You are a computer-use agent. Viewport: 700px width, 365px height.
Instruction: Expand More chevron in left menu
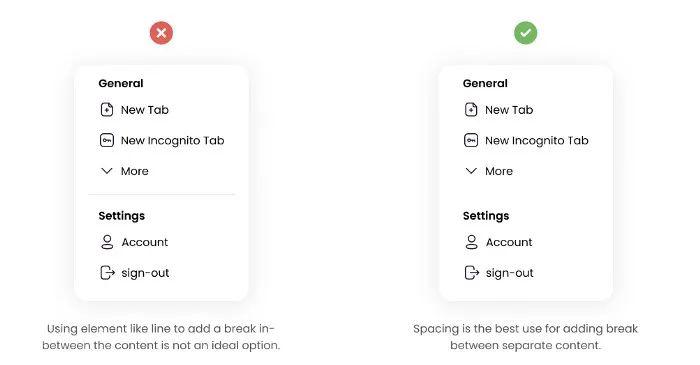click(x=107, y=171)
